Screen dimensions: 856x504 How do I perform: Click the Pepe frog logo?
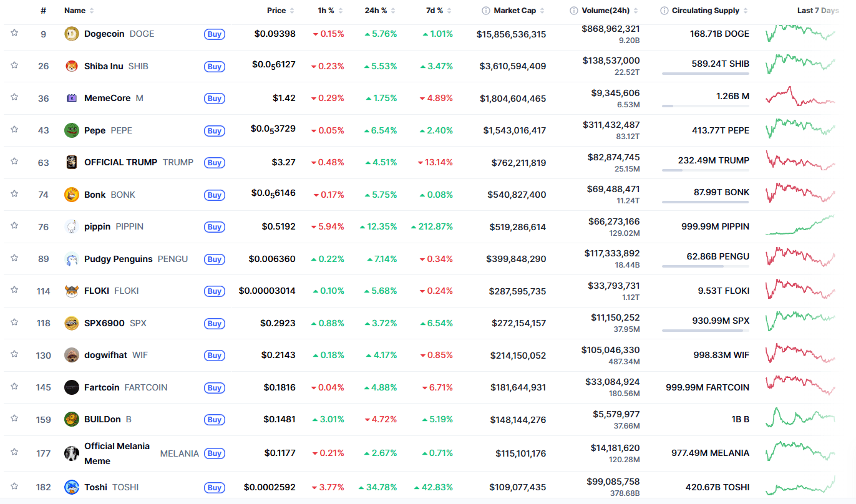(x=71, y=130)
